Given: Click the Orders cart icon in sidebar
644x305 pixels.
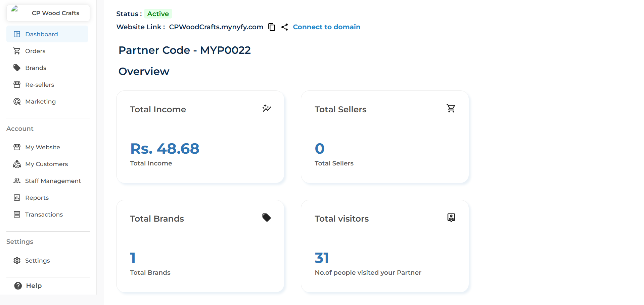Looking at the screenshot, I should [x=17, y=51].
